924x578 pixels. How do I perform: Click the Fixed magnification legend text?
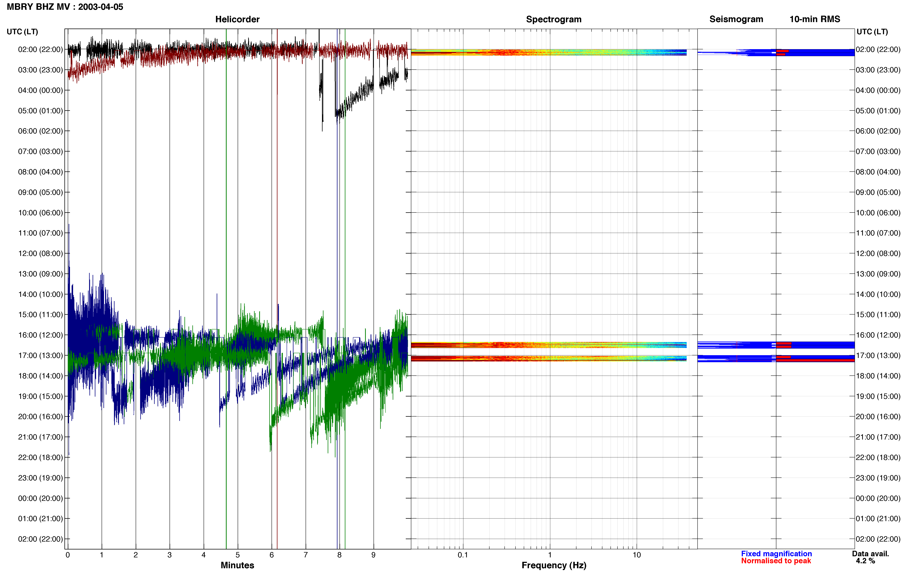click(776, 554)
